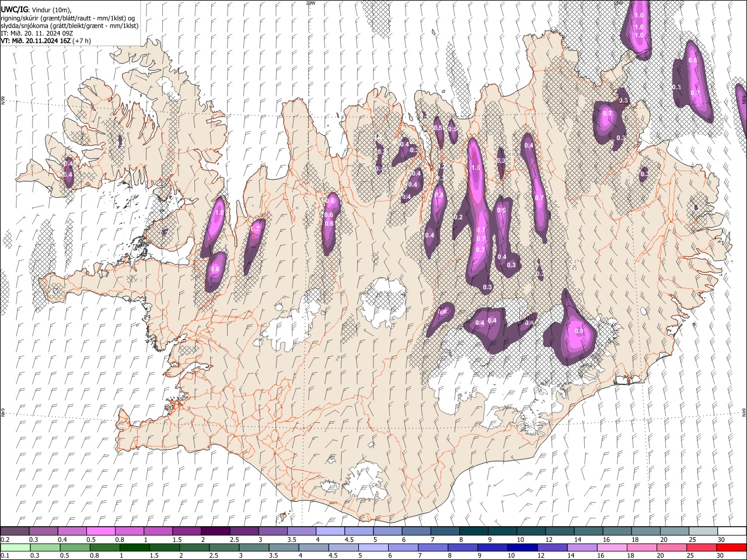Screen dimensions: 747x560
Task: Click the 'rigning/skúrir' legend description line
Action: [x=68, y=17]
